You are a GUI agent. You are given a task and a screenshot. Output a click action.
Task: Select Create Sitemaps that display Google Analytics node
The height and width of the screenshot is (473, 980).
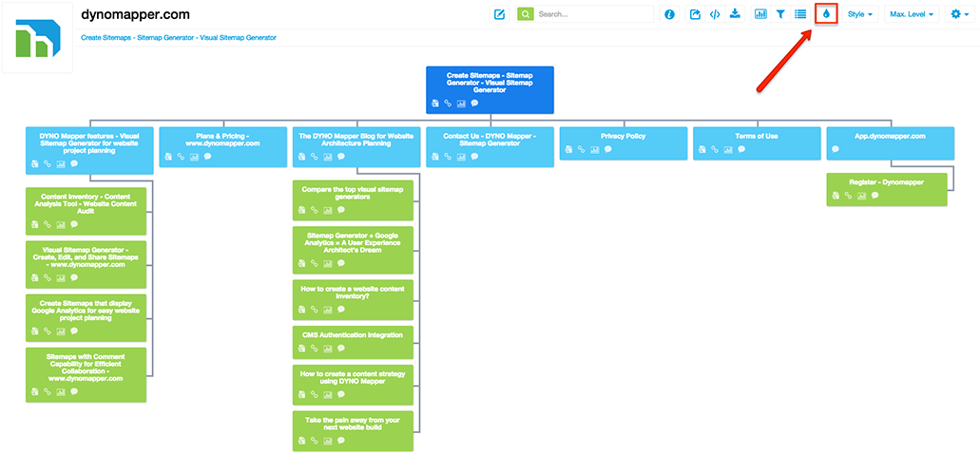(86, 318)
